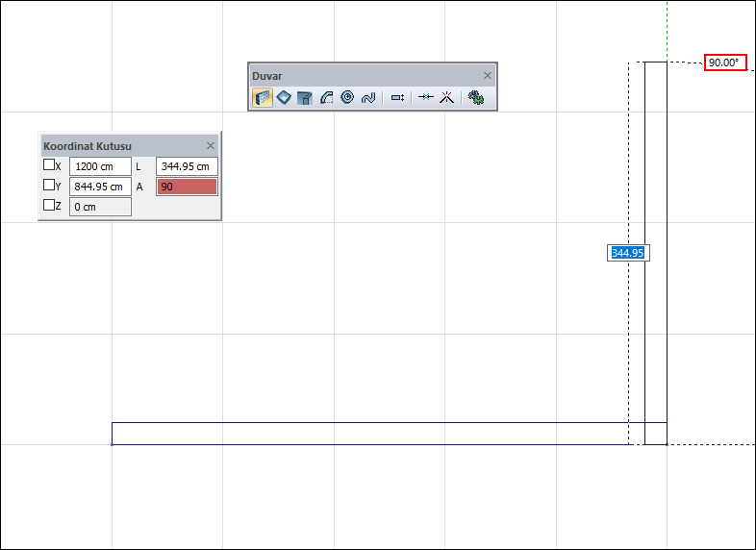Open wall settings gear icon

click(475, 98)
